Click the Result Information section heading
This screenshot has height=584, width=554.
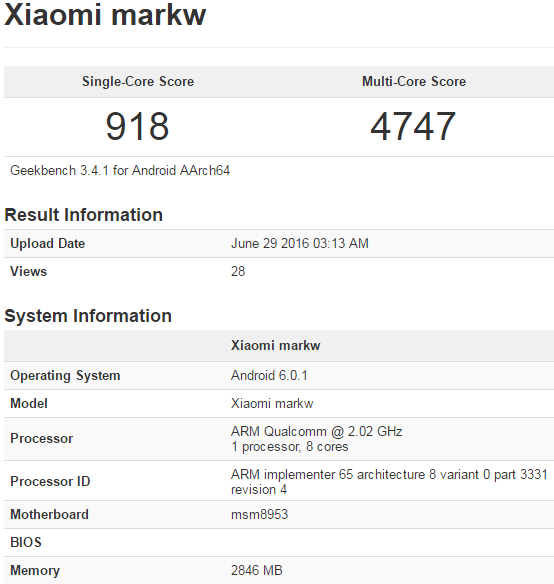coord(83,215)
